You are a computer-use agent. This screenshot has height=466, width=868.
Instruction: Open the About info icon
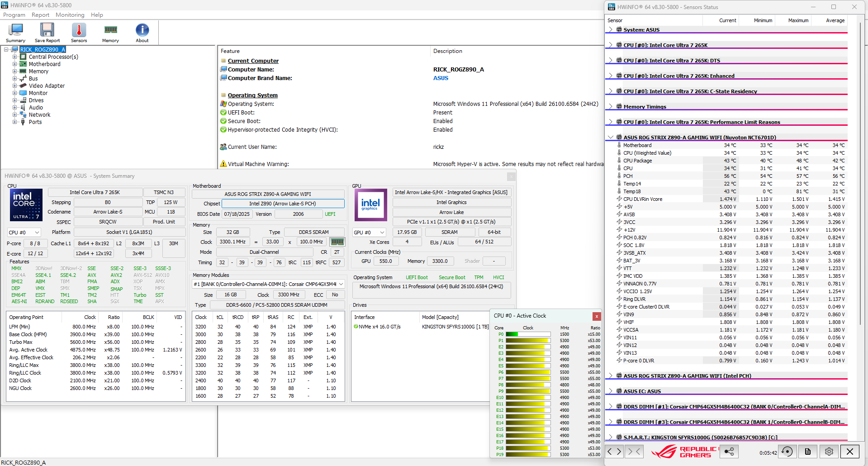coord(142,33)
